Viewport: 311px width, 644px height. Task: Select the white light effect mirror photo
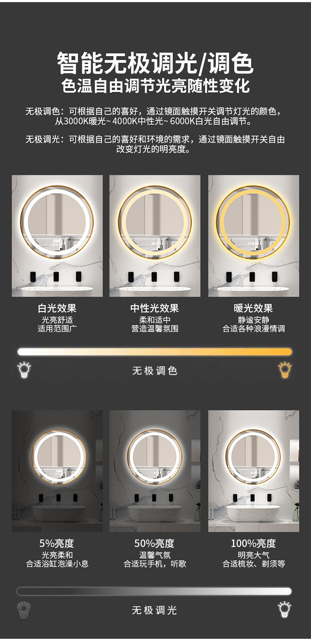(57, 236)
